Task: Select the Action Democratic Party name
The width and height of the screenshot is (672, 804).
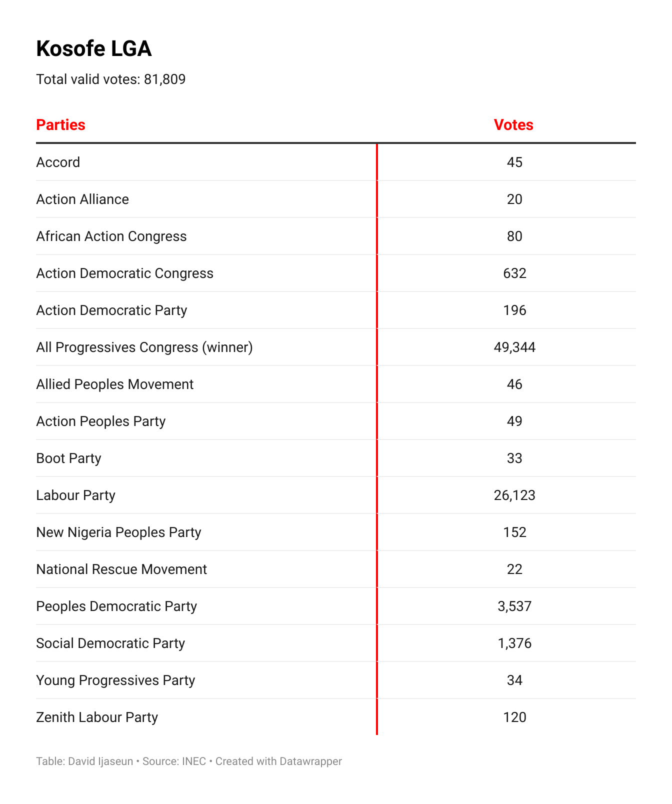Action: click(x=111, y=310)
